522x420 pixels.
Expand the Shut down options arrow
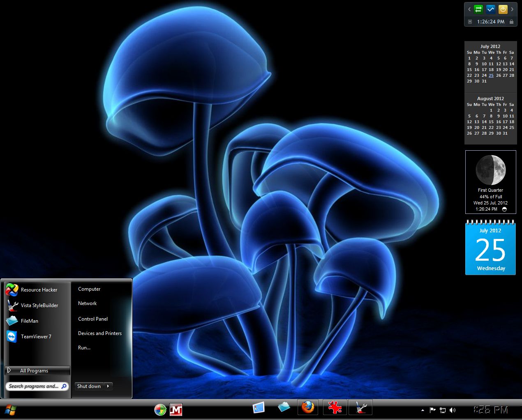tap(108, 386)
